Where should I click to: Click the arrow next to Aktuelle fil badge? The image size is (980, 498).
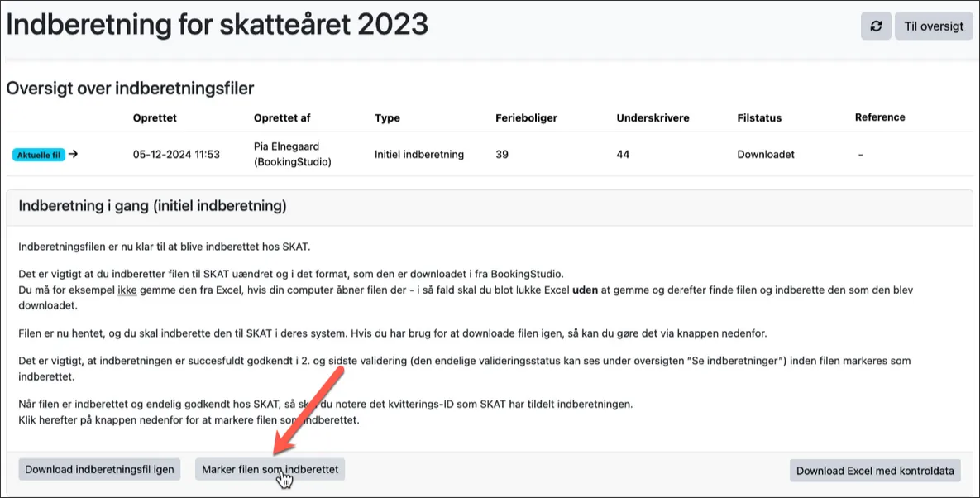[x=73, y=154]
